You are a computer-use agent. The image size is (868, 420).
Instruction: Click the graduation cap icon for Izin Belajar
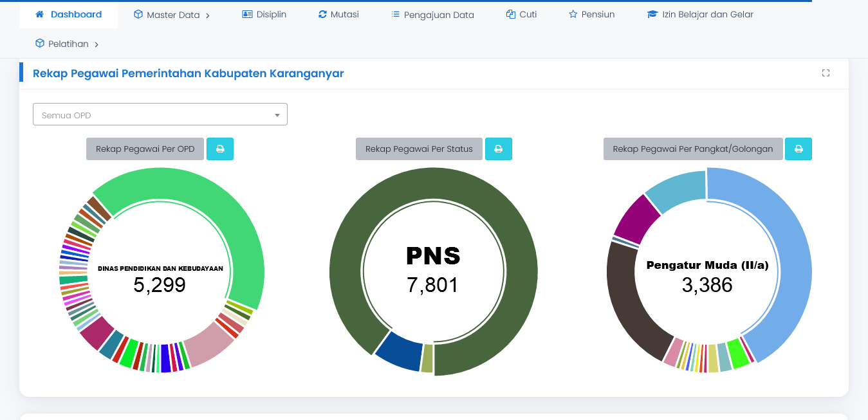coord(652,14)
